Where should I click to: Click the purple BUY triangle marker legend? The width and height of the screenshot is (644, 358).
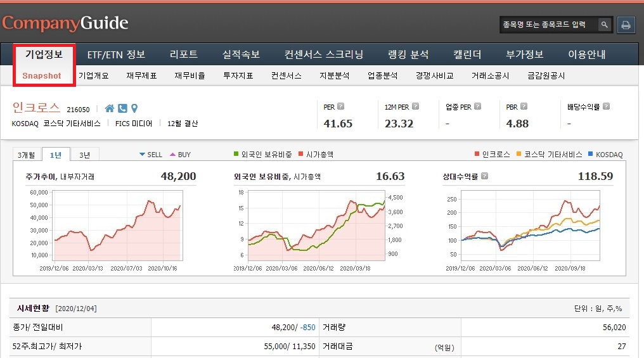(172, 155)
